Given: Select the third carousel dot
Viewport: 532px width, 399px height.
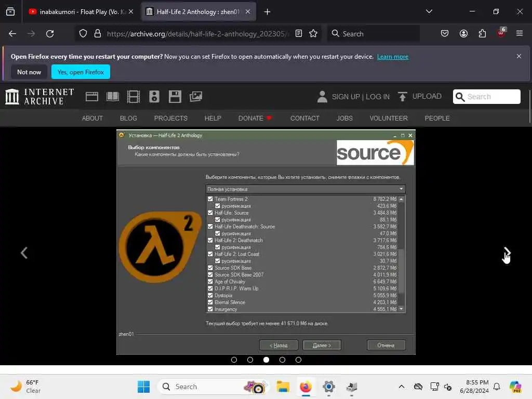Looking at the screenshot, I should tap(266, 360).
